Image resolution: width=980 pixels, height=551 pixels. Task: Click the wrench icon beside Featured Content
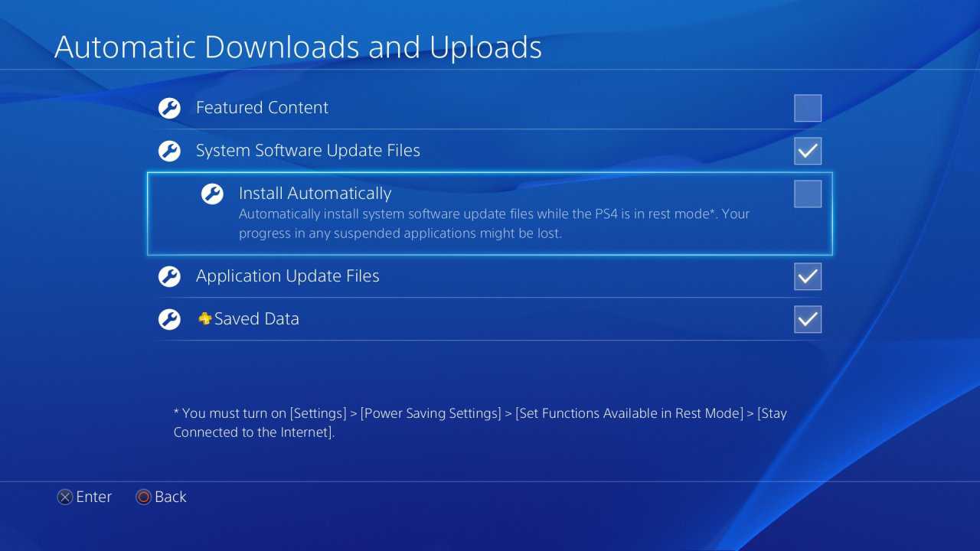coord(169,108)
